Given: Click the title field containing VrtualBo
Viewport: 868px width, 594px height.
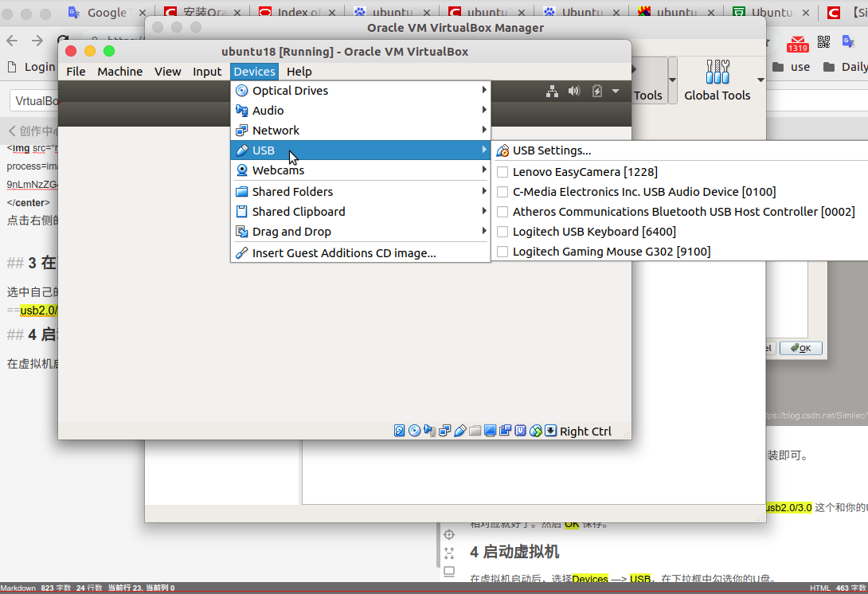Looking at the screenshot, I should coord(34,101).
